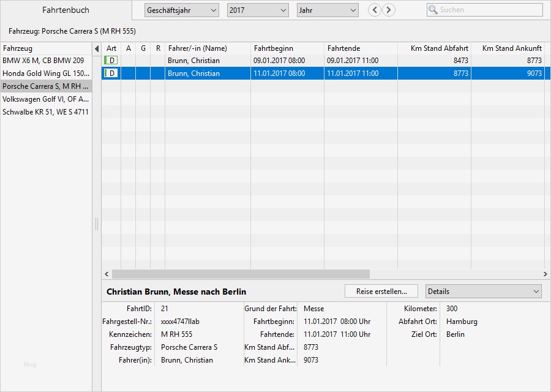Sort by Fahrtbeginn column header
Screen dimensions: 551x392
click(288, 48)
